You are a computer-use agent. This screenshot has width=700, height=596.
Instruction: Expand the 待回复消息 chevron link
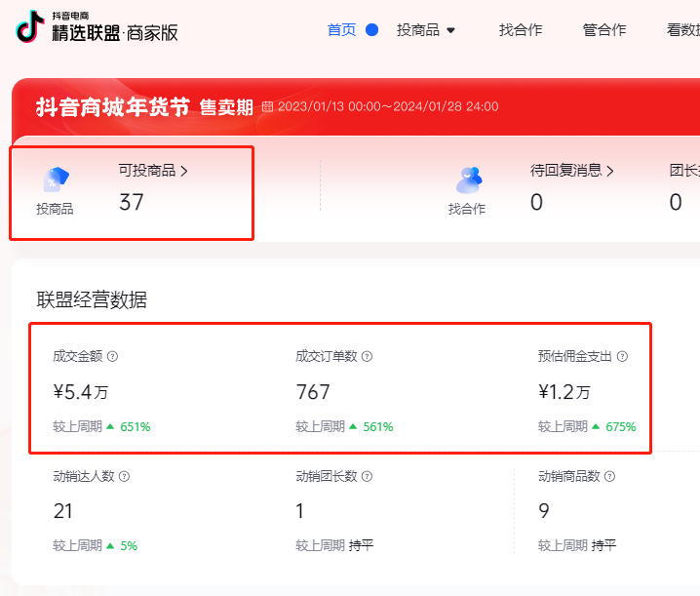pos(610,171)
